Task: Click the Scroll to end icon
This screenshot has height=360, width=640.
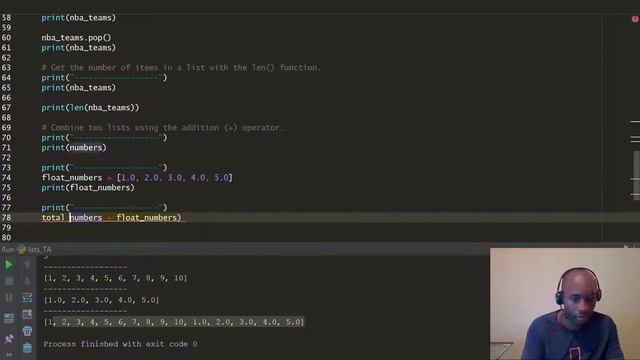Action: (x=27, y=314)
